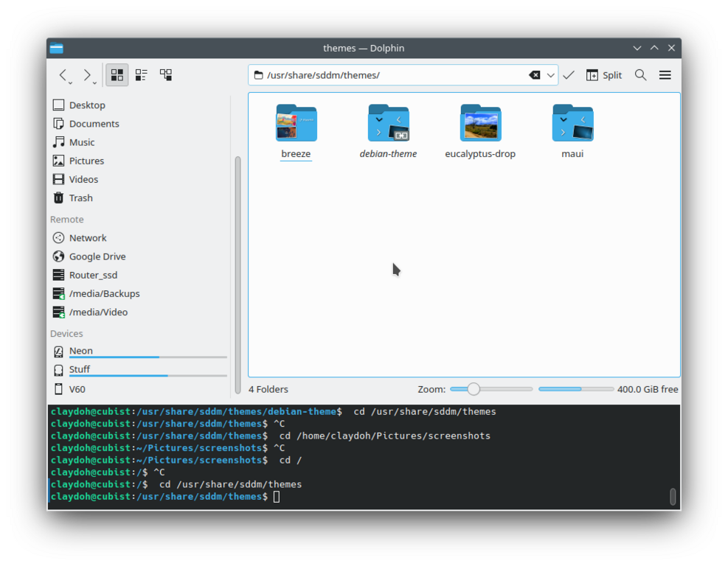The height and width of the screenshot is (566, 728).
Task: Open Trash in Places sidebar
Action: tap(80, 198)
